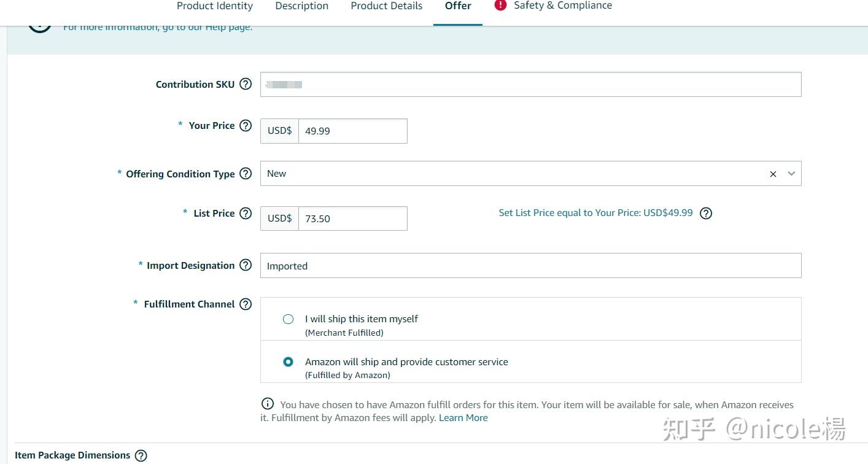Select the Fulfilled by Amazon radio option
The image size is (868, 464).
pyautogui.click(x=288, y=362)
